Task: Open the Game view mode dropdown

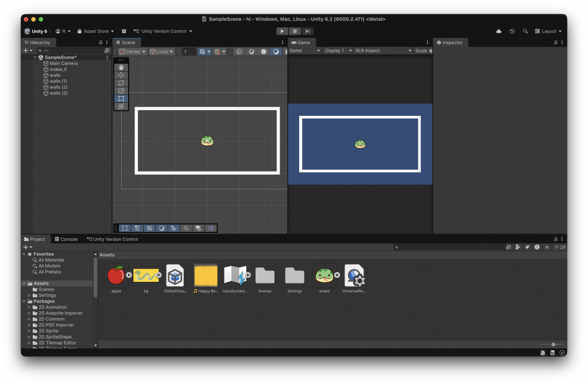Action: [304, 51]
